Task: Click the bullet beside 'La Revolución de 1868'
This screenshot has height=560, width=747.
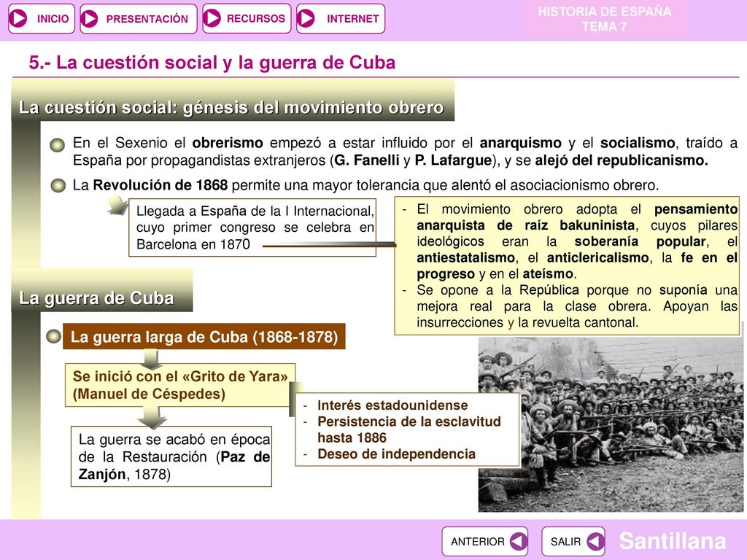Action: click(x=58, y=185)
